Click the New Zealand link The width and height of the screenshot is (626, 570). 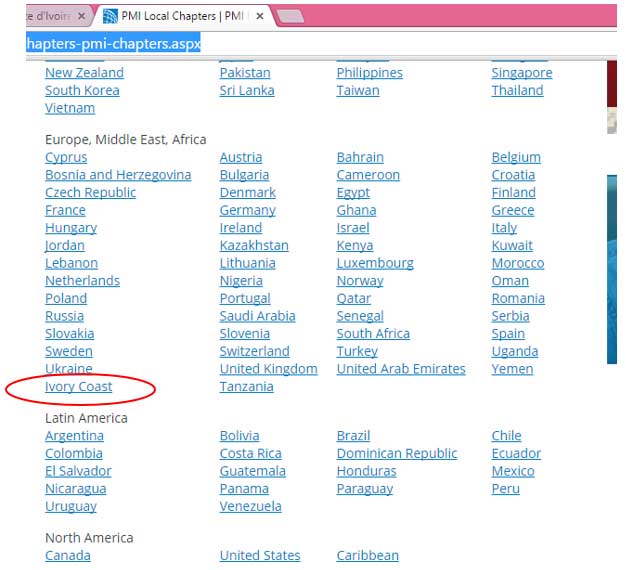tap(84, 73)
